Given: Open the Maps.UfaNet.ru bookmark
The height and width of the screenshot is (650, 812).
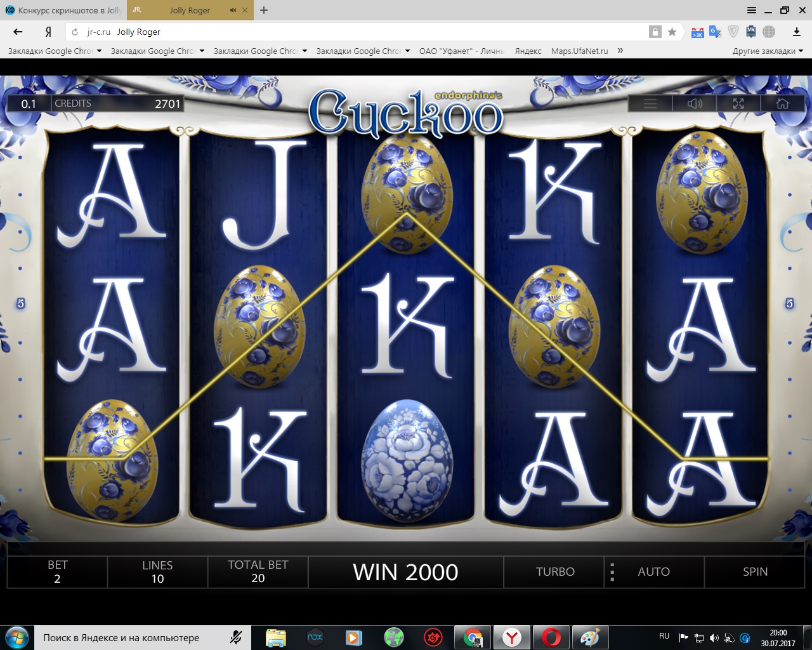Looking at the screenshot, I should tap(579, 51).
